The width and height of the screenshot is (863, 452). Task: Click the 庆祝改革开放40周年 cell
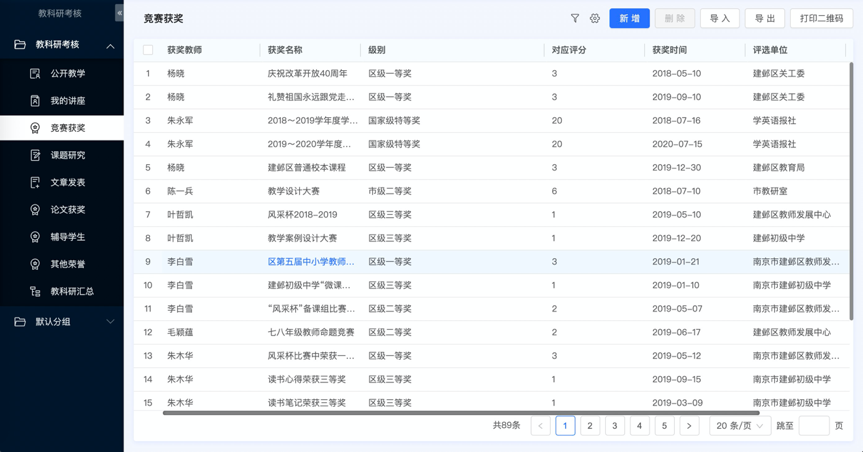308,73
